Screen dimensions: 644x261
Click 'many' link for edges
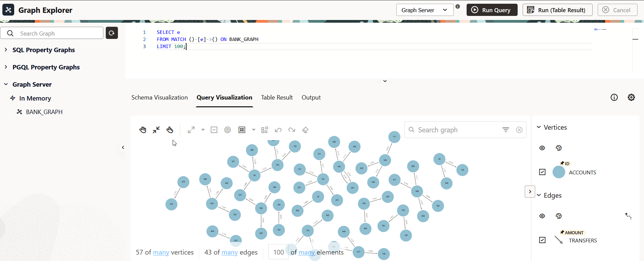tap(230, 253)
